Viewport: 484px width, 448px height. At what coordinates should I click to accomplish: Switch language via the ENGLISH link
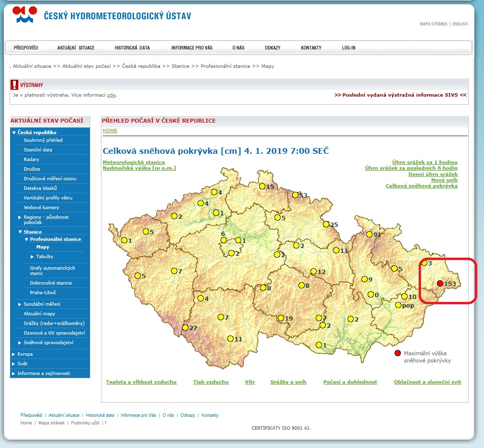460,24
